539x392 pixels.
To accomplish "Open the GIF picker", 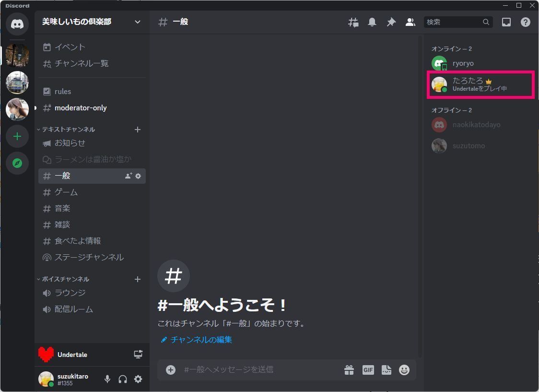I will (368, 369).
